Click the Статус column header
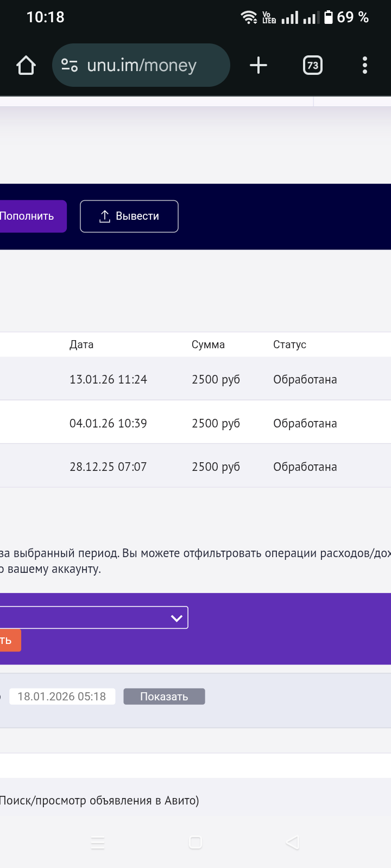391x868 pixels. click(x=289, y=344)
